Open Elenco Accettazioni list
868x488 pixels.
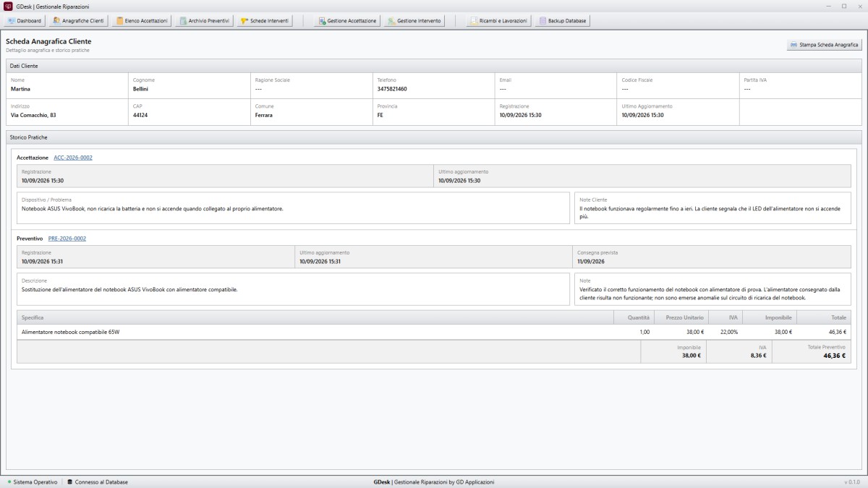coord(142,21)
